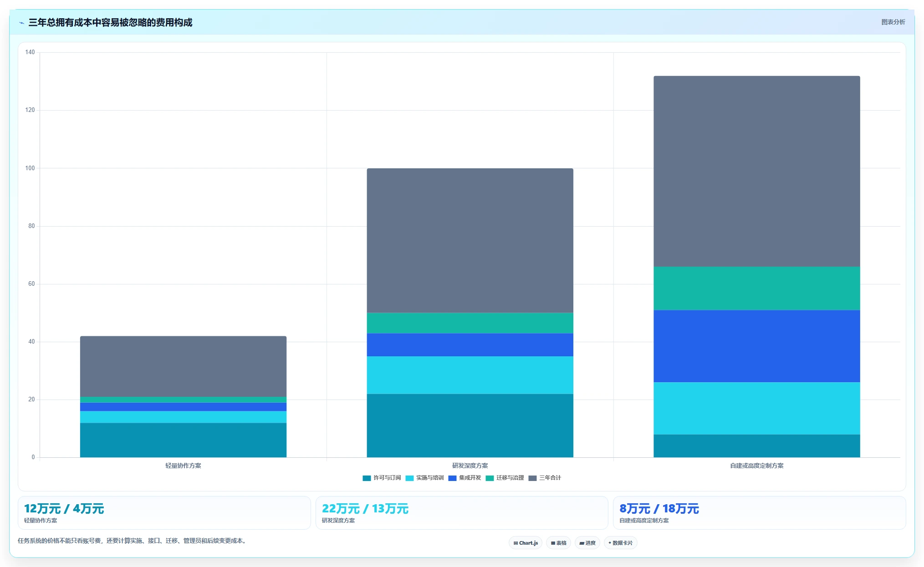Click 研发深度方案 dark teal 许可与订阅 segment

click(470, 425)
